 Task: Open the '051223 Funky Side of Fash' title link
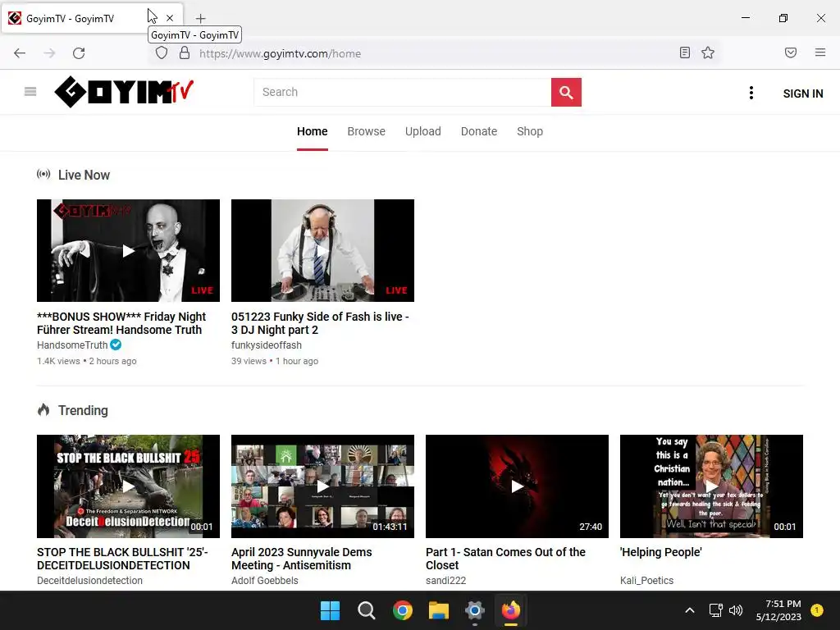pyautogui.click(x=321, y=323)
